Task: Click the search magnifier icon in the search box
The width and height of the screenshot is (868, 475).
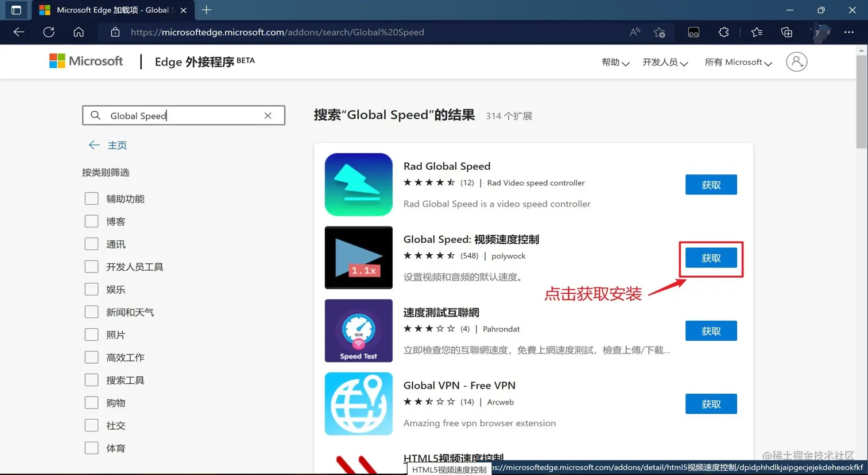Action: pyautogui.click(x=95, y=115)
